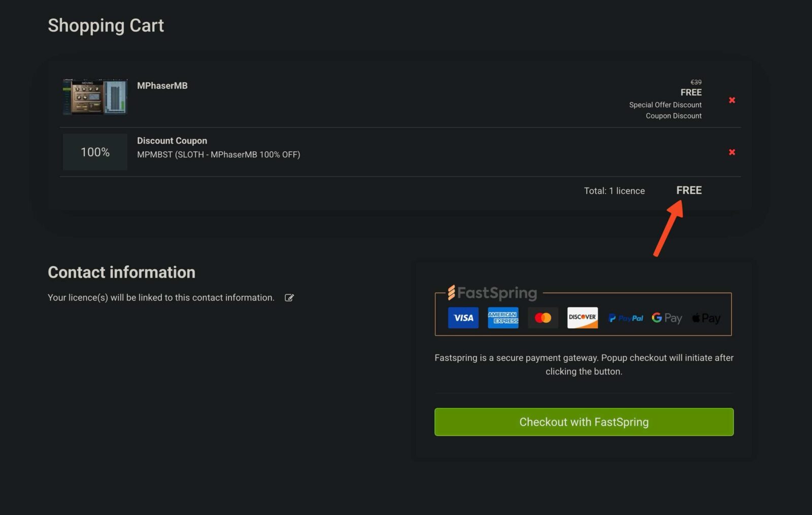Click the crossed-out €39 price

tap(696, 82)
